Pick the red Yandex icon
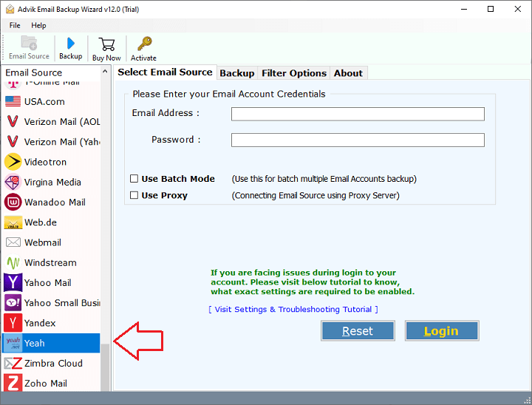Viewport: 532px width, 405px height. (x=13, y=323)
